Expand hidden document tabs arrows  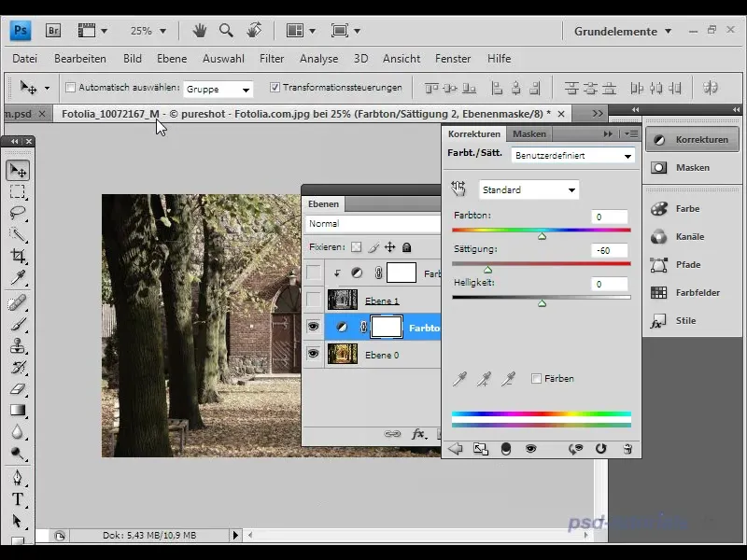598,113
